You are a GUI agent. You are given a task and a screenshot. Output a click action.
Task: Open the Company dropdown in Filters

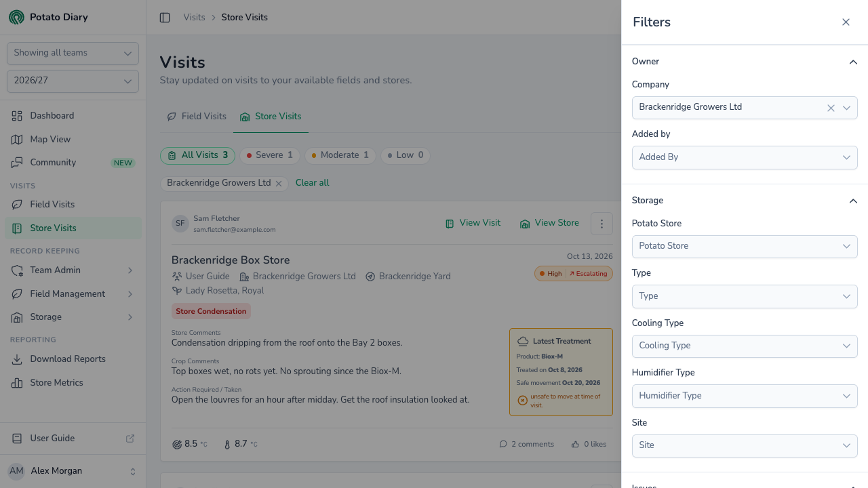[745, 108]
